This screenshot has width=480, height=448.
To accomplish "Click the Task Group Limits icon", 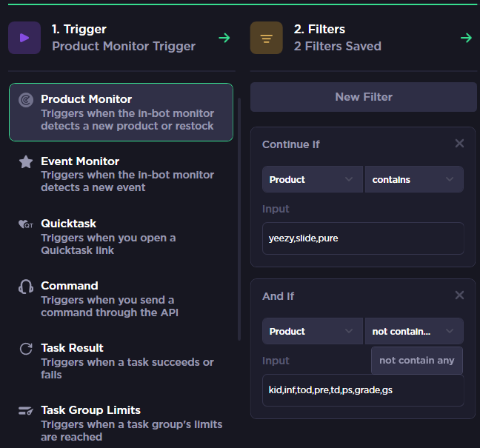I will [26, 411].
